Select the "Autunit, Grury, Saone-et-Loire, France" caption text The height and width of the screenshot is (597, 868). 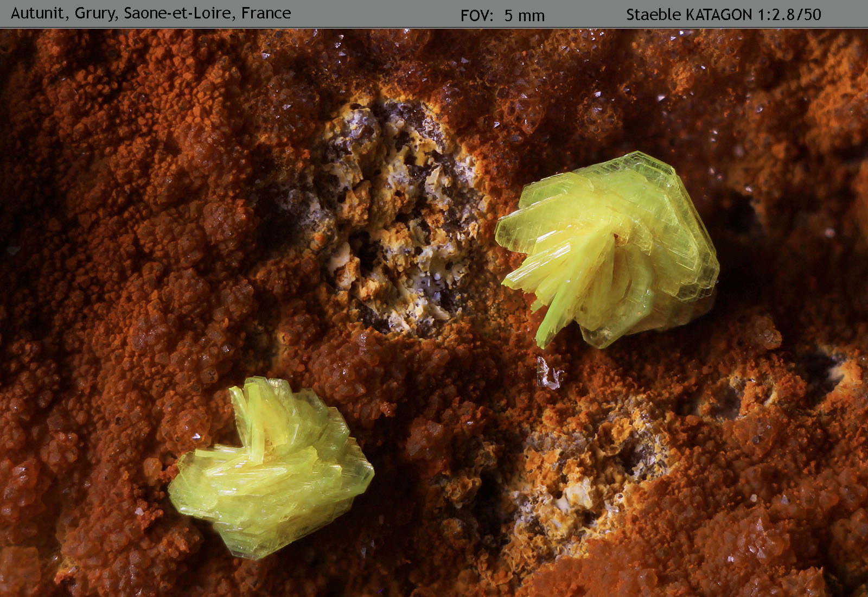click(x=151, y=14)
